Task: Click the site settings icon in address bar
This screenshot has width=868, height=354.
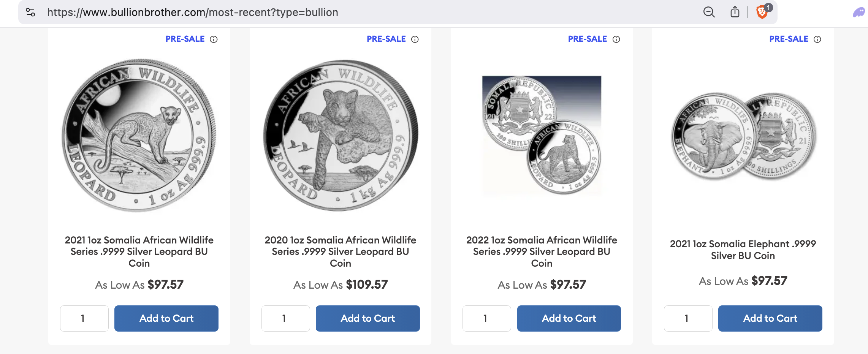Action: [30, 13]
